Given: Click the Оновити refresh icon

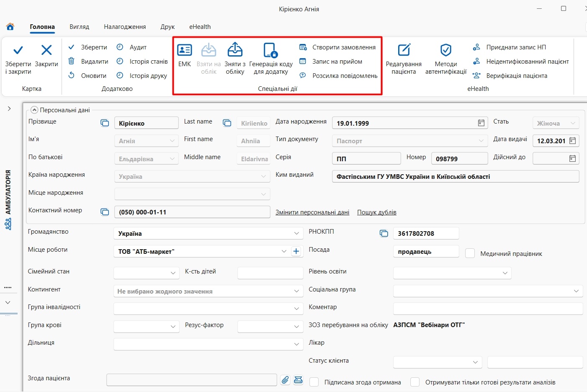Looking at the screenshot, I should pos(72,75).
